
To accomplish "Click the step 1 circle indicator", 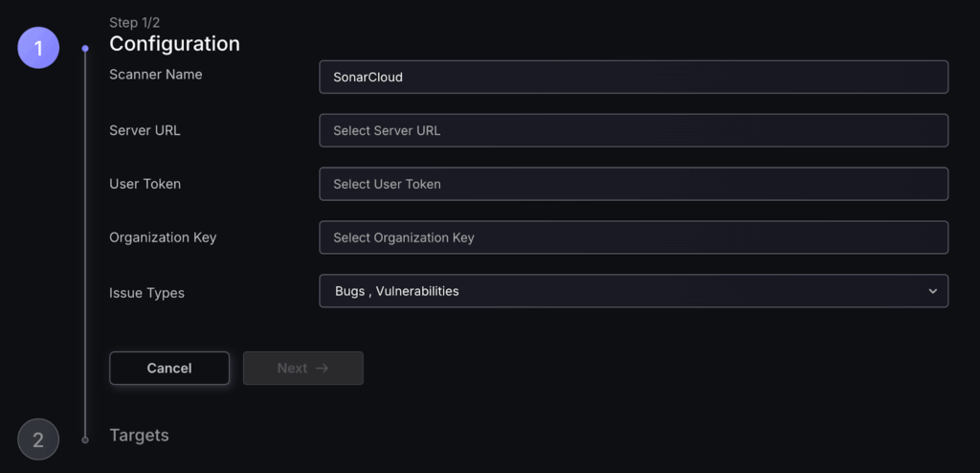I will (x=38, y=48).
